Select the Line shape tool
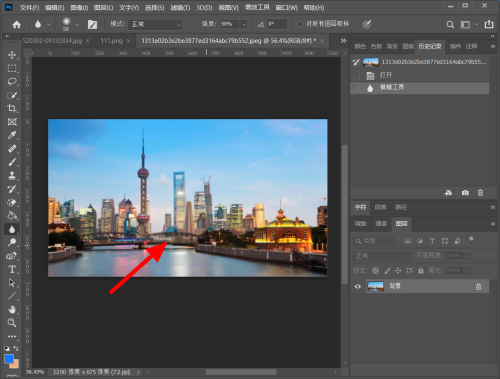 (12, 296)
